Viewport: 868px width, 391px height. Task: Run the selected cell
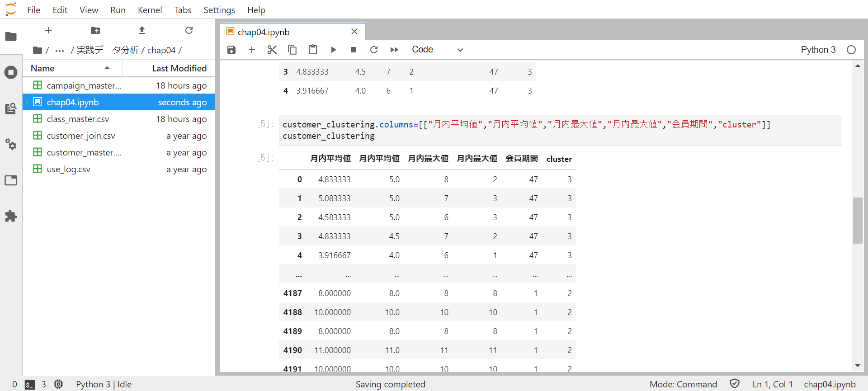(333, 50)
